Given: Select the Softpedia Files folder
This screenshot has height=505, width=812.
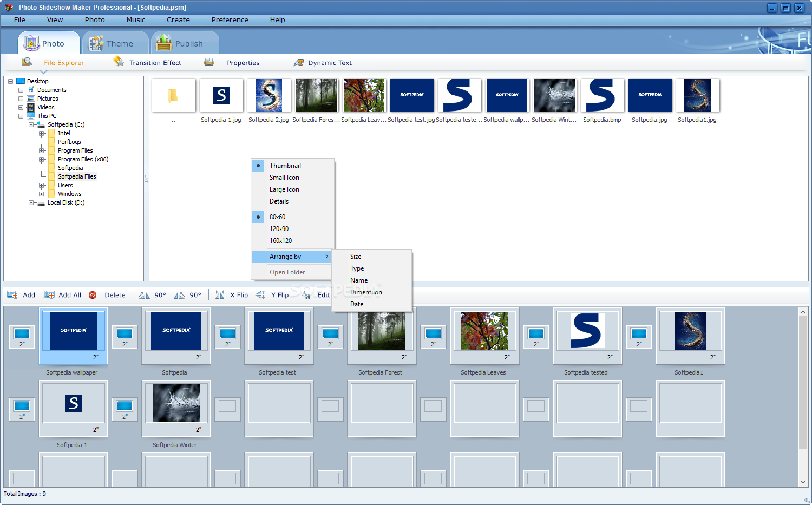Looking at the screenshot, I should click(x=77, y=176).
